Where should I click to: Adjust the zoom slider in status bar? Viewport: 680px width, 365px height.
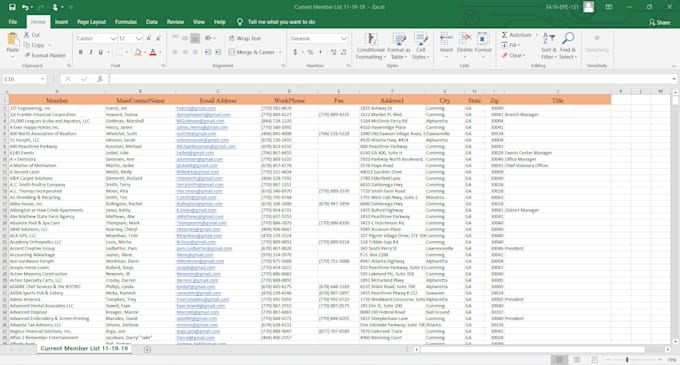pyautogui.click(x=627, y=360)
